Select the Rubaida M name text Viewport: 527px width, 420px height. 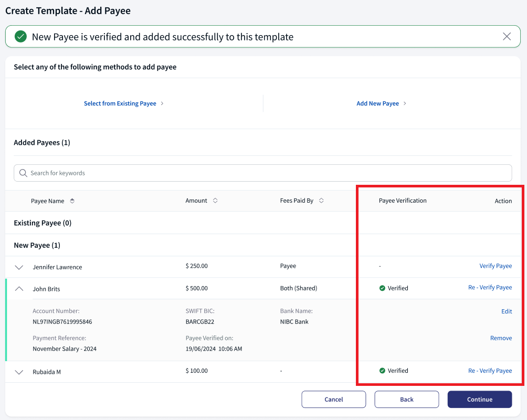coord(47,372)
